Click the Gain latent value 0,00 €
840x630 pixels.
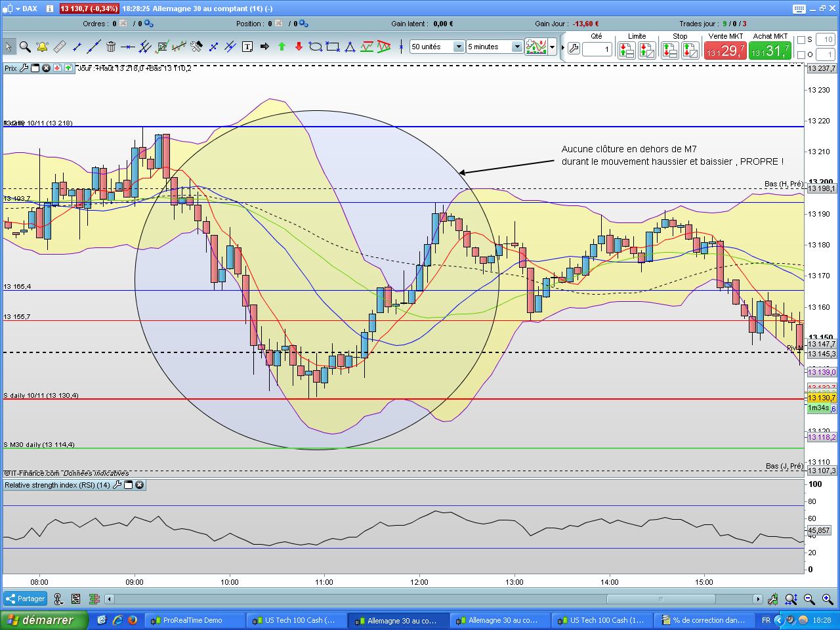pyautogui.click(x=443, y=24)
